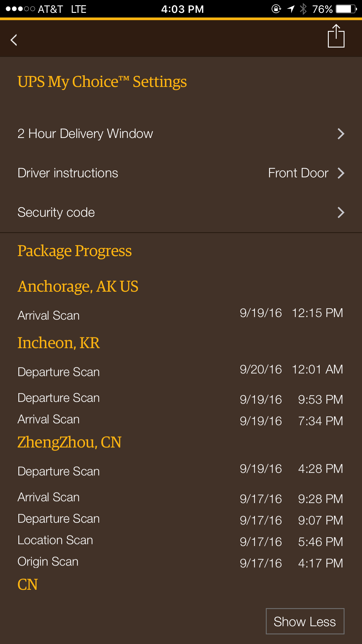Tap the back arrow icon
Screen dimensions: 362x644
pyautogui.click(x=14, y=40)
